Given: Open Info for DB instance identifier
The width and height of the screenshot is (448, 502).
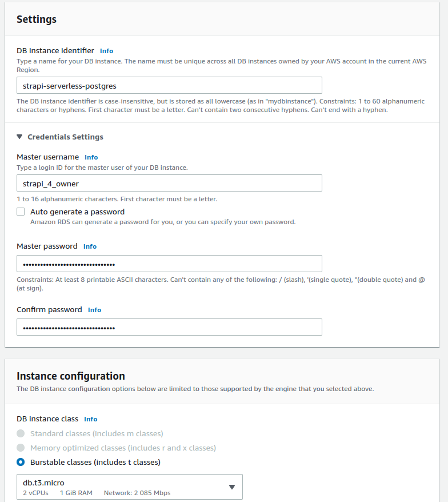Looking at the screenshot, I should coord(106,50).
